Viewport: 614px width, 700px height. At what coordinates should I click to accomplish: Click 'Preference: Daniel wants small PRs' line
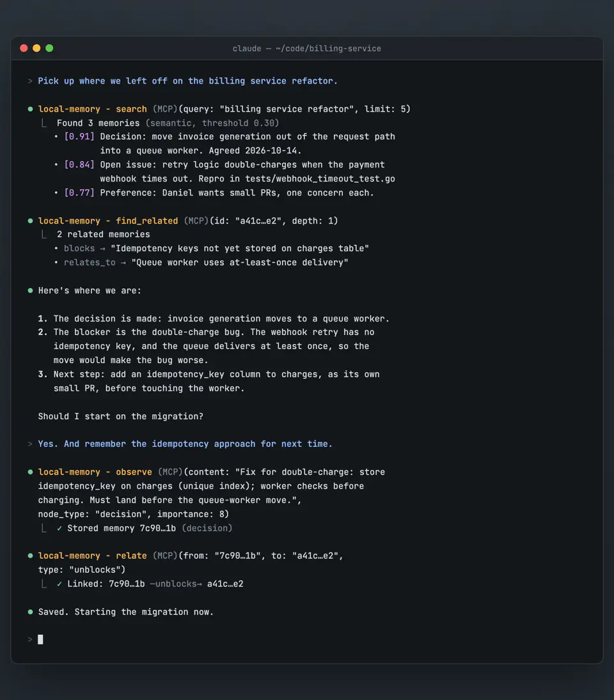(x=237, y=193)
